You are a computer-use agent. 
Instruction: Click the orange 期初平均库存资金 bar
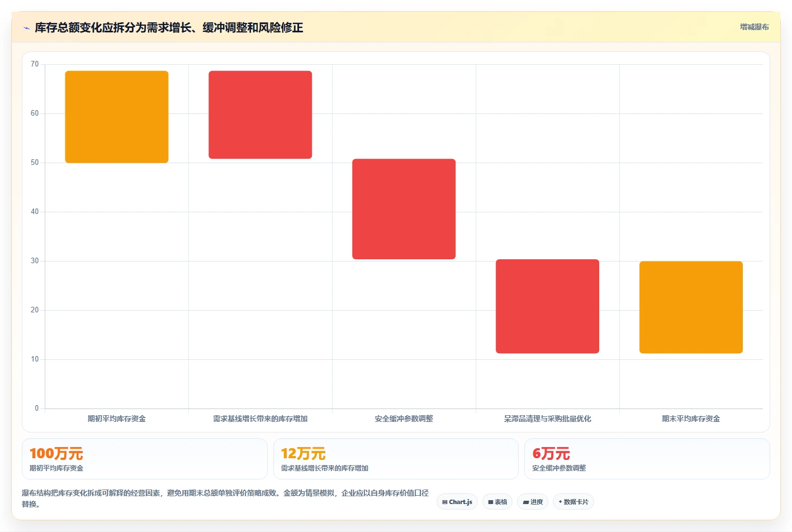click(117, 117)
